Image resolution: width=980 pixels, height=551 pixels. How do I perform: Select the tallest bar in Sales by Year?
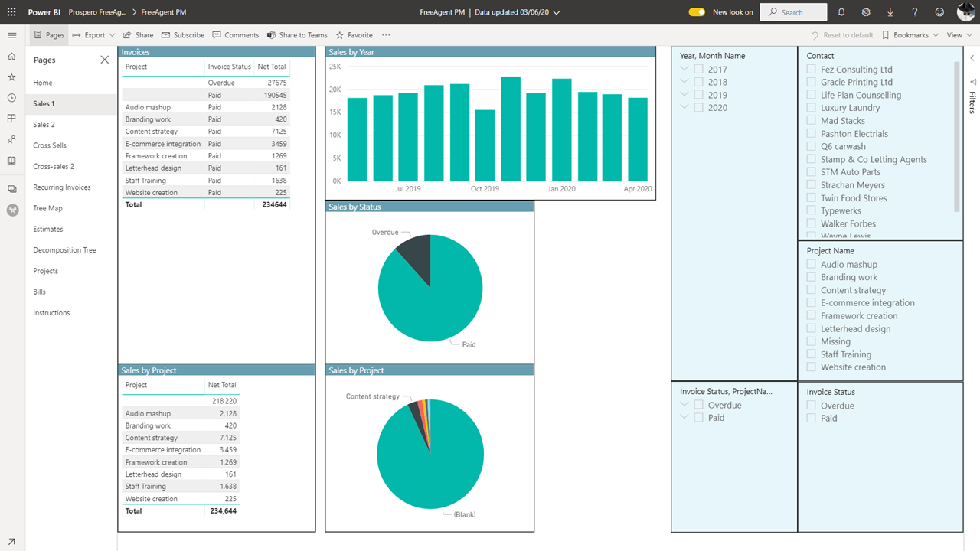tap(511, 129)
